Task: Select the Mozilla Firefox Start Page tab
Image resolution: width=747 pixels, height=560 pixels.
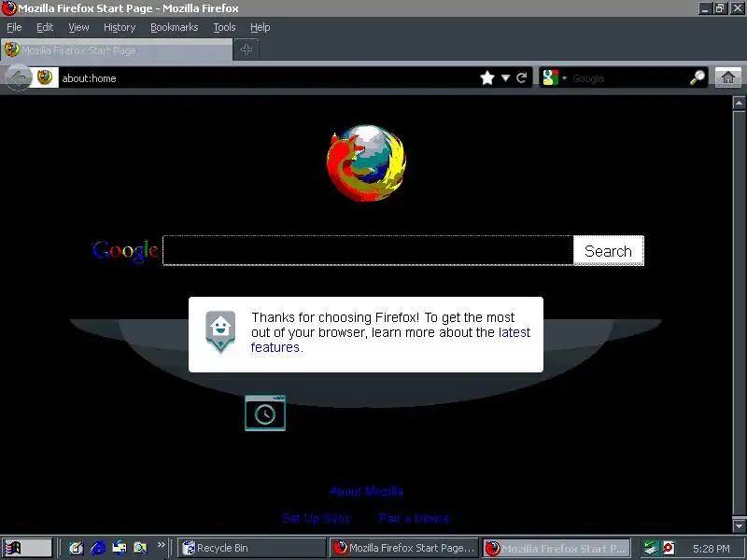Action: click(x=117, y=50)
